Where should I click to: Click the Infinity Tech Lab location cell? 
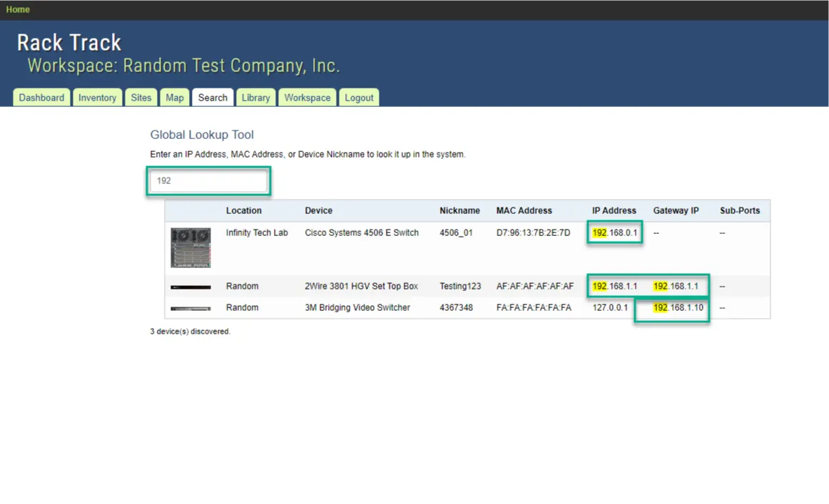tap(257, 232)
